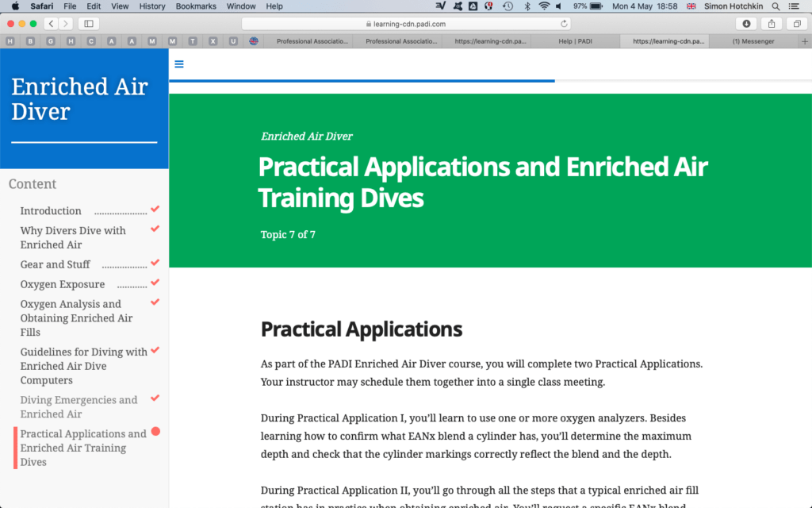The height and width of the screenshot is (508, 812).
Task: Open the Oxygen Exposure topic
Action: (62, 284)
